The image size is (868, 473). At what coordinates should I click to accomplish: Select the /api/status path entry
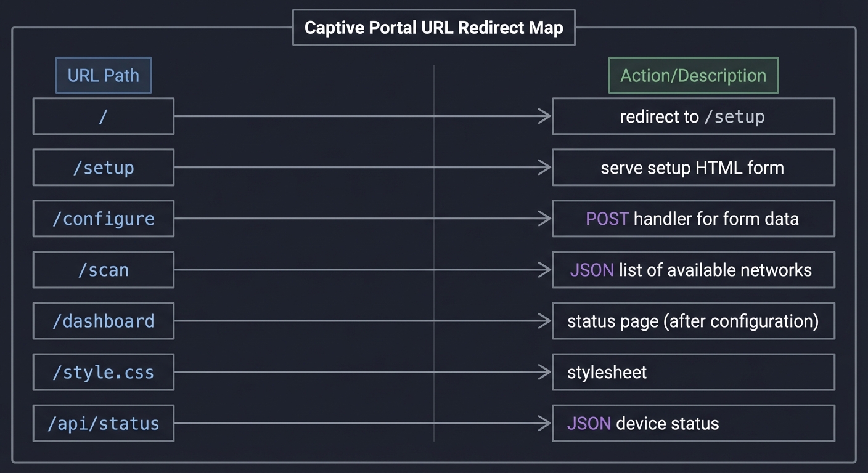[103, 423]
